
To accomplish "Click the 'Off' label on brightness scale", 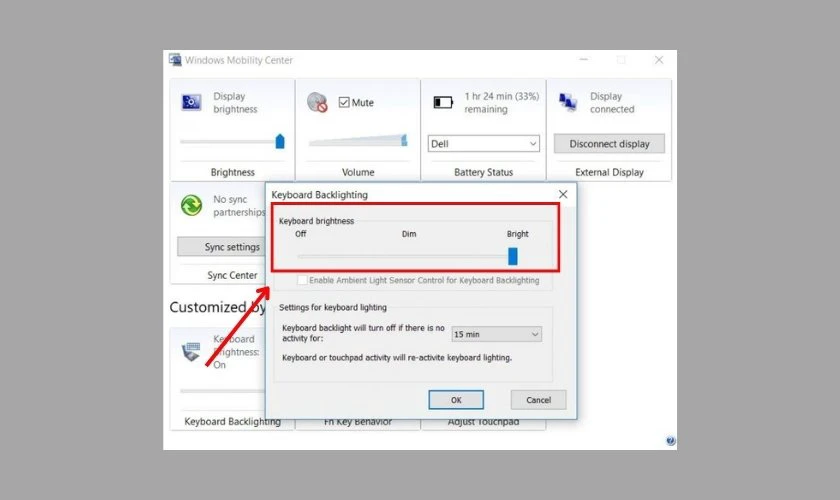I will 301,234.
